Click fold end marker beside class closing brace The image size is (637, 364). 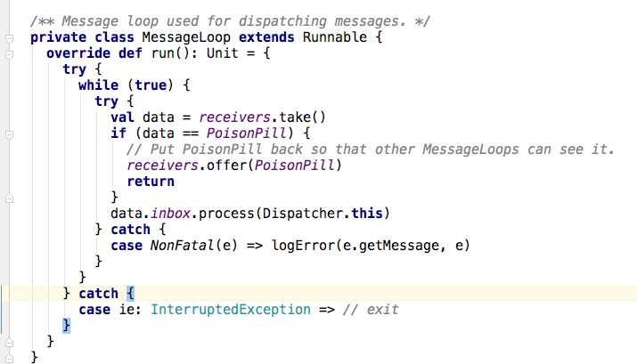[7, 357]
